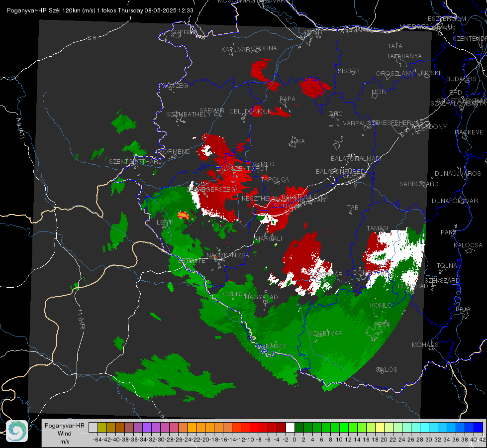Click the swirl logo icon at bottom-left
This screenshot has width=487, height=448.
tap(17, 431)
